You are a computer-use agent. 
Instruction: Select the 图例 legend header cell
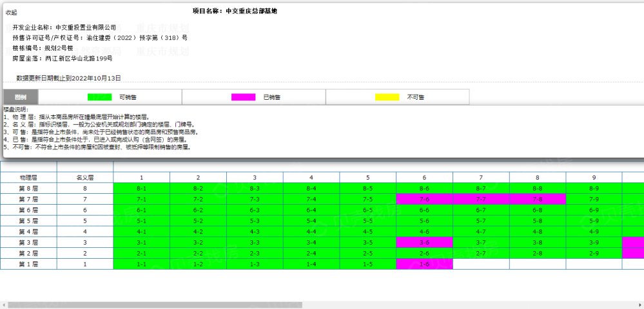(21, 97)
